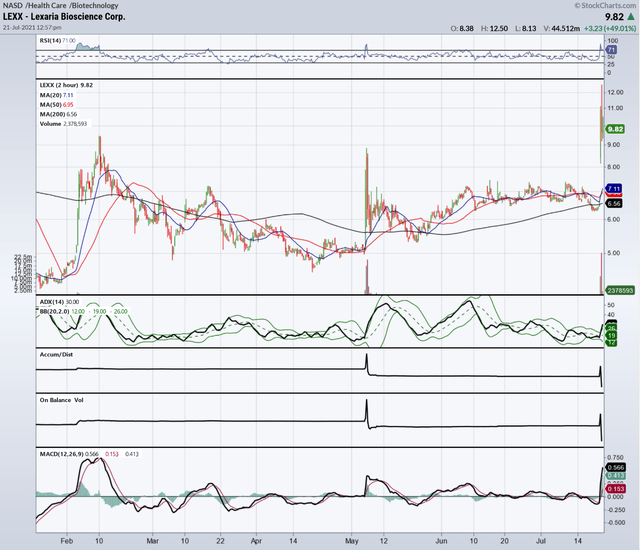The width and height of the screenshot is (640, 550).
Task: Click the 'Mar' date axis label
Action: (x=152, y=541)
